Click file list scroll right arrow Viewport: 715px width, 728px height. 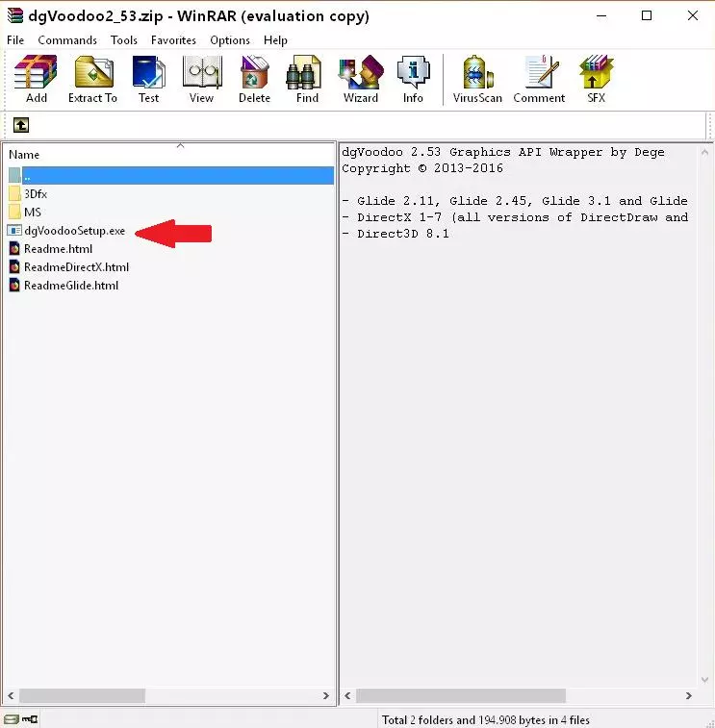coord(325,696)
